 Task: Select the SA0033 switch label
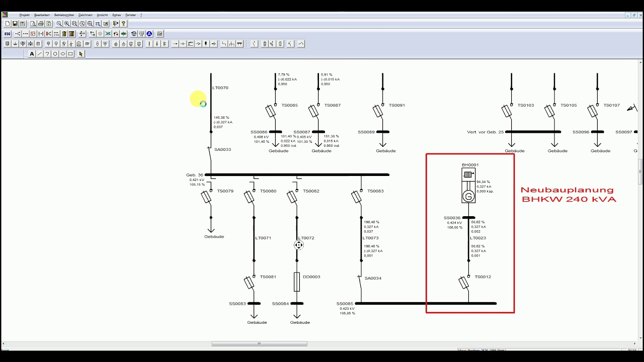click(222, 149)
